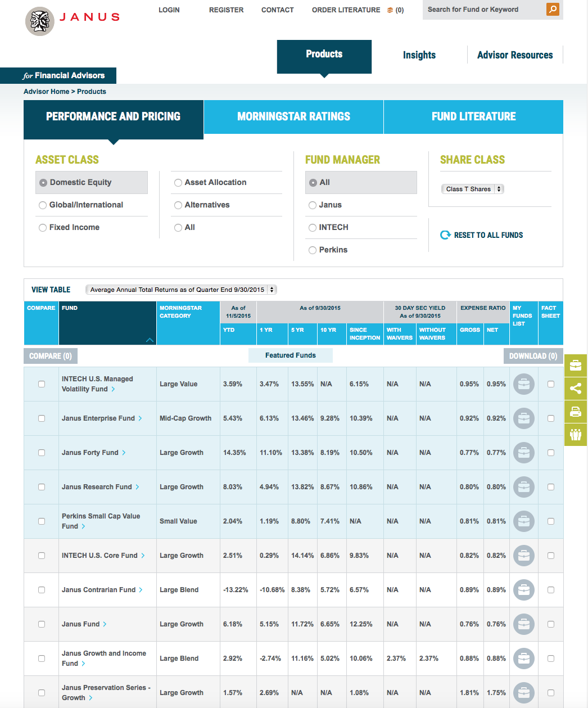Click the COMPARE (0) button
Viewport: 588px width, 708px height.
[x=51, y=356]
